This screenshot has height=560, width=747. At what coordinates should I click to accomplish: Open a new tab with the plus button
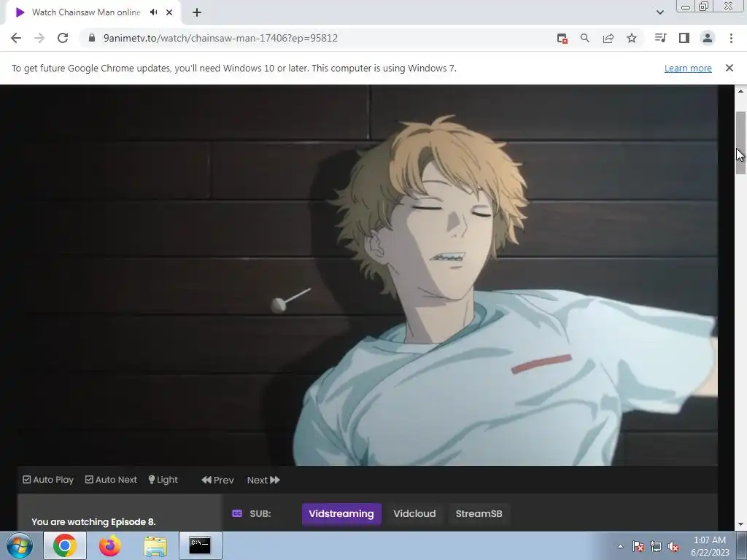tap(197, 12)
